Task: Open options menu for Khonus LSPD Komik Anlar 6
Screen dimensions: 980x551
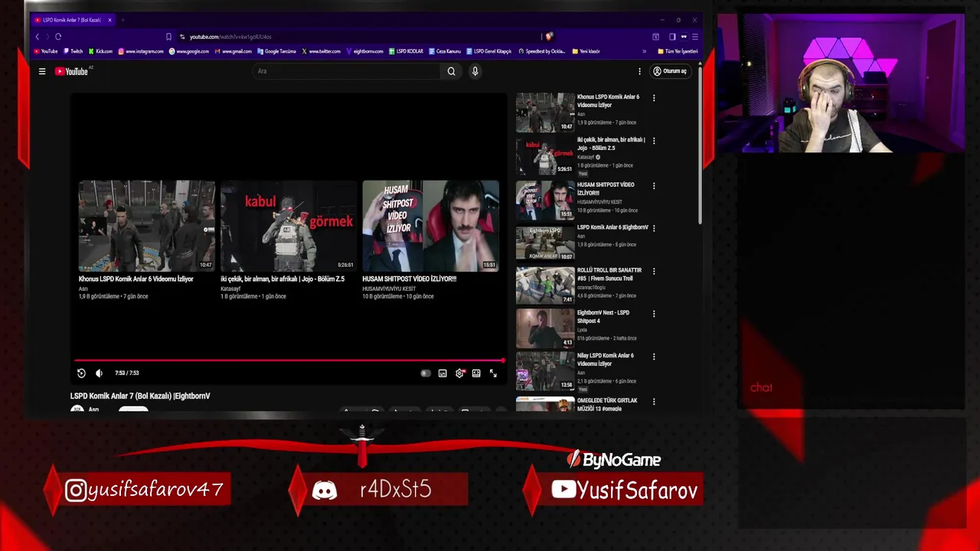Action: coord(654,98)
